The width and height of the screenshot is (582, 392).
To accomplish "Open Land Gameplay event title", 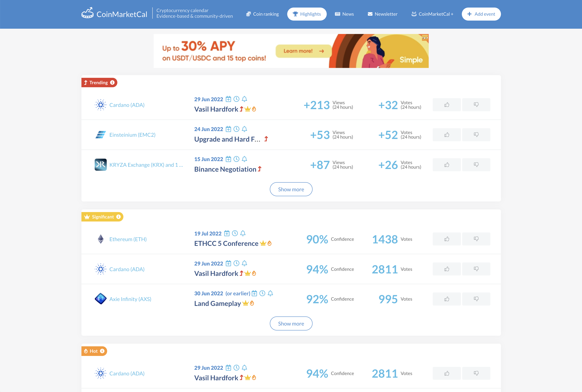I will pyautogui.click(x=218, y=303).
